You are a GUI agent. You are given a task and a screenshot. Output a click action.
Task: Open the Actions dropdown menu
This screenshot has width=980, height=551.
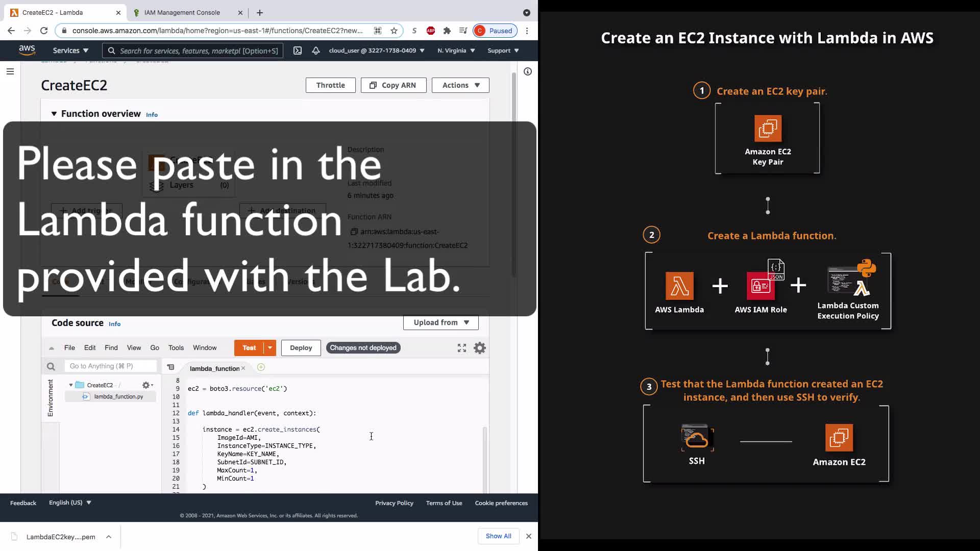click(x=460, y=85)
